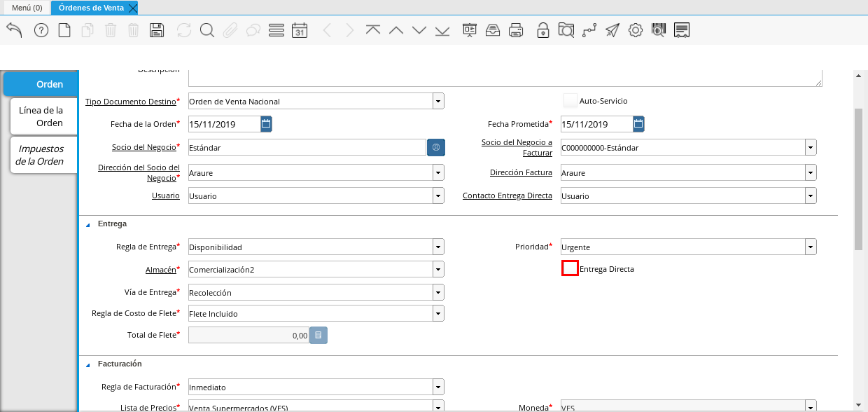Click the New record document icon
The height and width of the screenshot is (412, 868).
[64, 30]
